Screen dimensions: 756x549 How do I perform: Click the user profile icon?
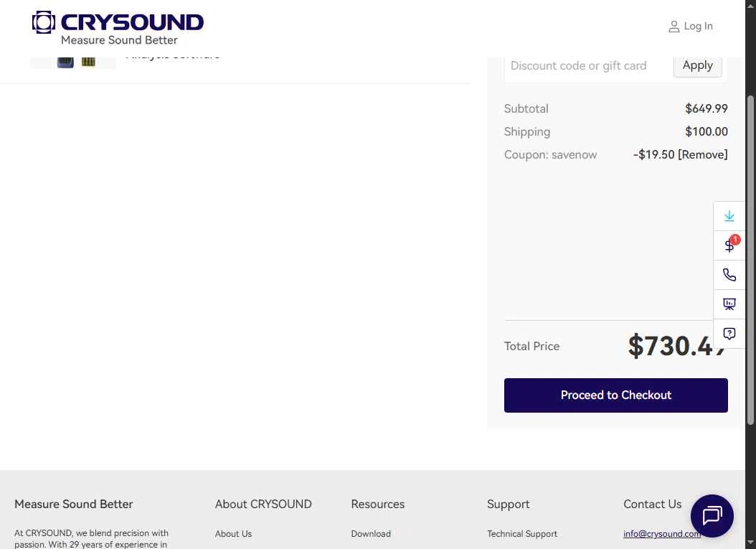[x=674, y=27]
